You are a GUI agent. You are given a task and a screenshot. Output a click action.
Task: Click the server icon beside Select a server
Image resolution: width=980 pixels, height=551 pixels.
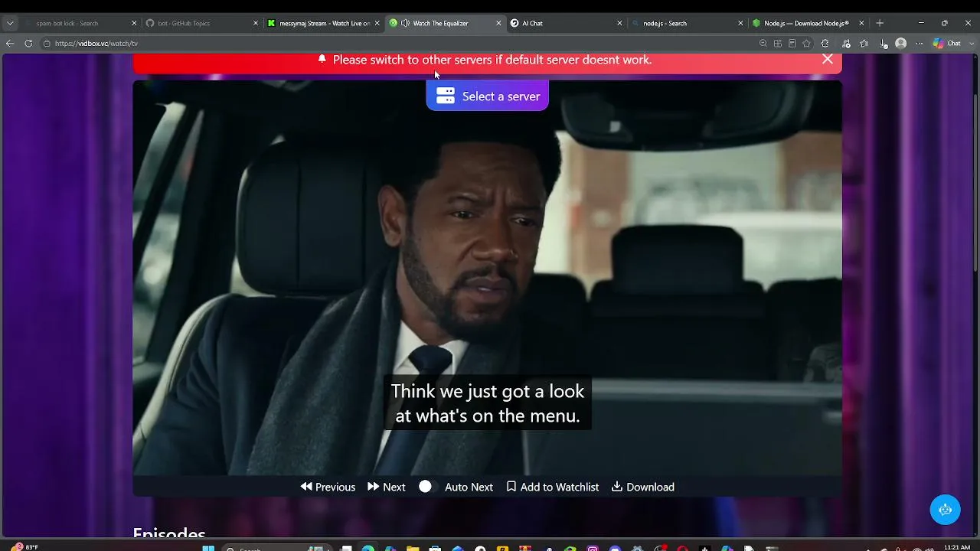pos(446,96)
